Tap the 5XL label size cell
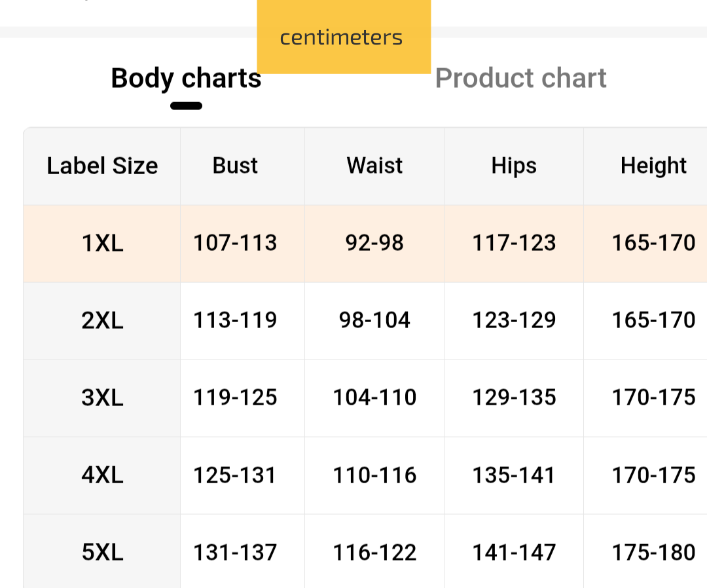The image size is (707, 588). coord(102,553)
